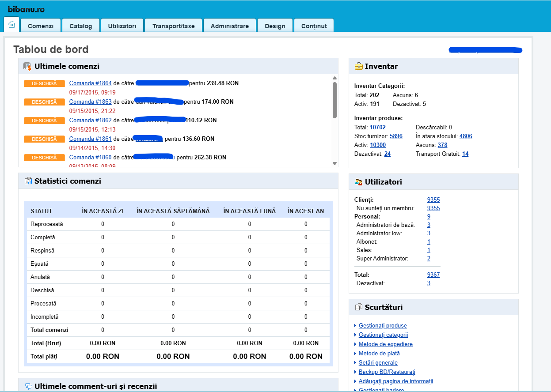Open Backup BD/Restaurați shortcut link

(x=387, y=372)
